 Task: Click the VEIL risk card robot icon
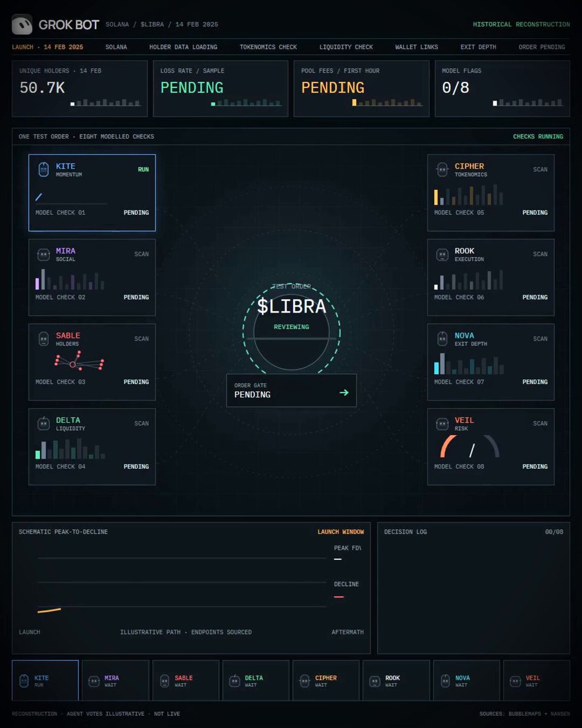(x=443, y=423)
